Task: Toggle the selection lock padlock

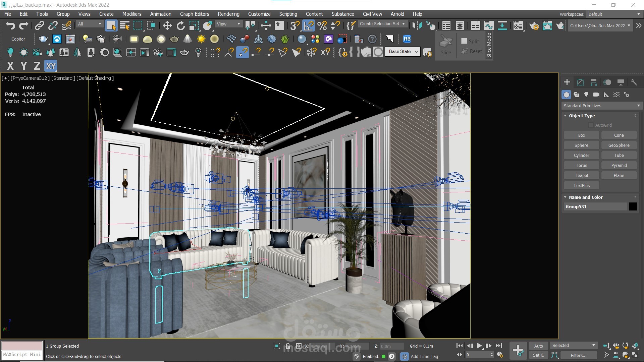Action: tap(288, 346)
